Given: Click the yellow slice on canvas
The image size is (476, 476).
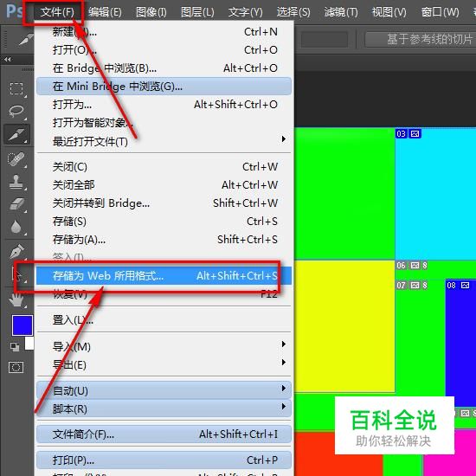Looking at the screenshot, I should tap(344, 326).
